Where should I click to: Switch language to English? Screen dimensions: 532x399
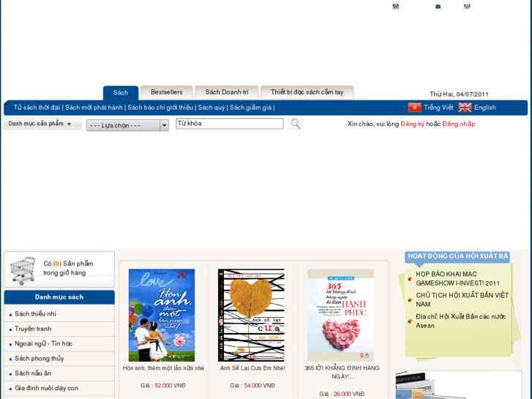(x=485, y=108)
